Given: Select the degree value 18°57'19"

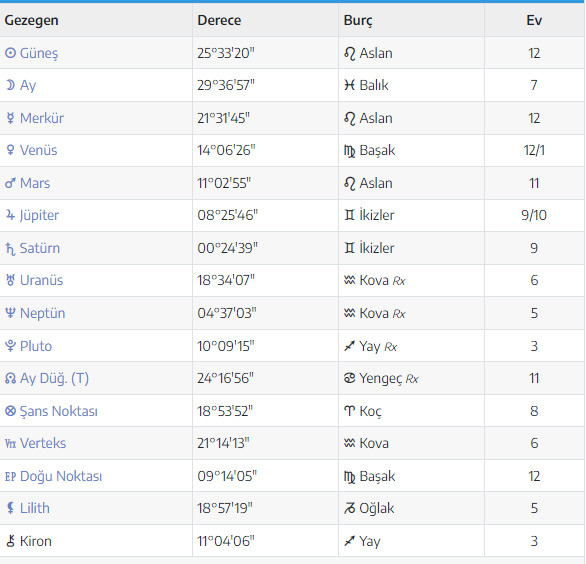Looking at the screenshot, I should pos(225,508).
